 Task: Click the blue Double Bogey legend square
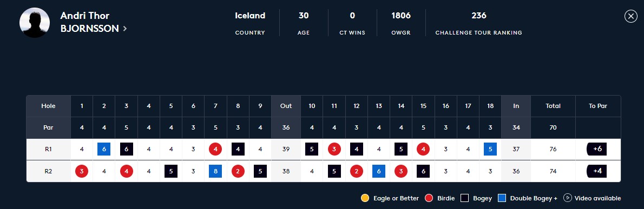pos(502,198)
